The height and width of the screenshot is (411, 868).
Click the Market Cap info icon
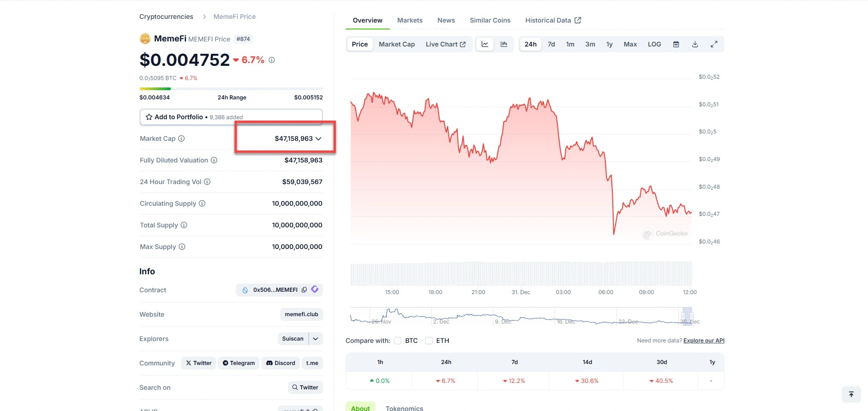(x=182, y=139)
